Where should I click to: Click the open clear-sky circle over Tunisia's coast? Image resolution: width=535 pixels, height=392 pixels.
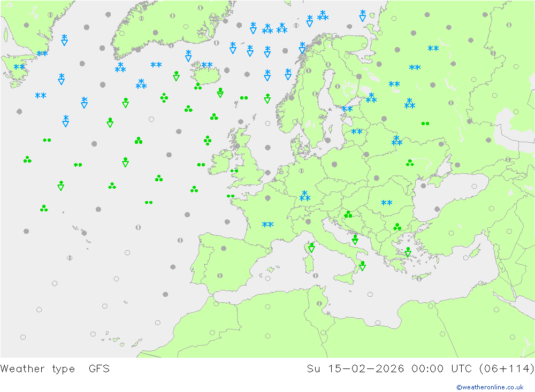323,333
